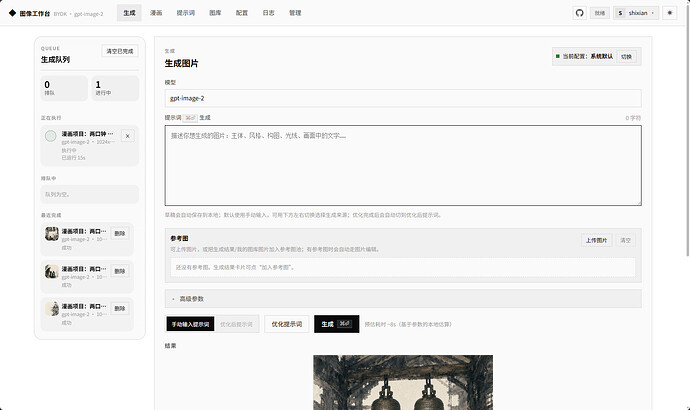
Task: Click the 上传图片 upload button
Action: [x=596, y=240]
